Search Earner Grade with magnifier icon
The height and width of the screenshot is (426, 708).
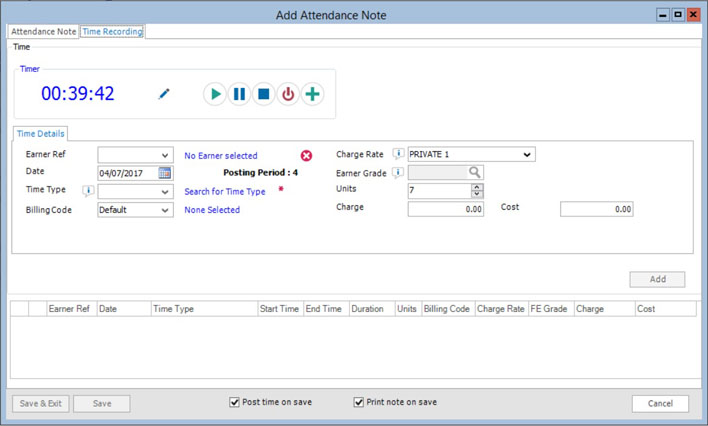click(475, 173)
